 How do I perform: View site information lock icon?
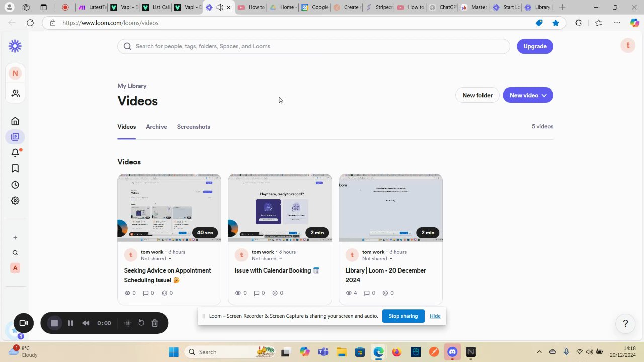tap(52, 23)
